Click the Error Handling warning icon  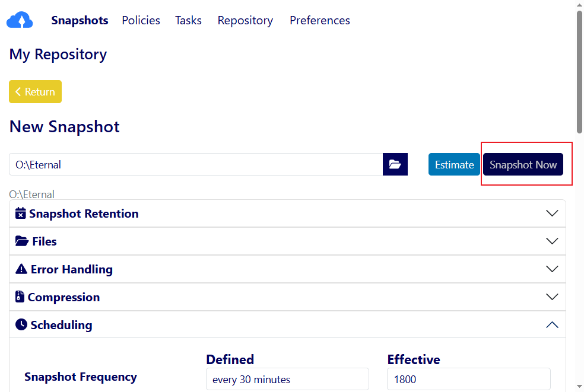(x=21, y=269)
